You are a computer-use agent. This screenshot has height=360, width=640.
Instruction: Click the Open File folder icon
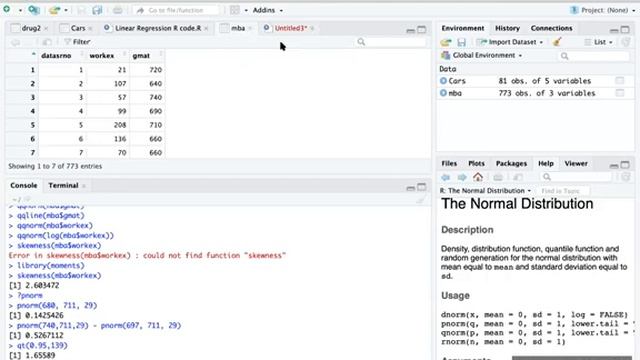tap(54, 10)
